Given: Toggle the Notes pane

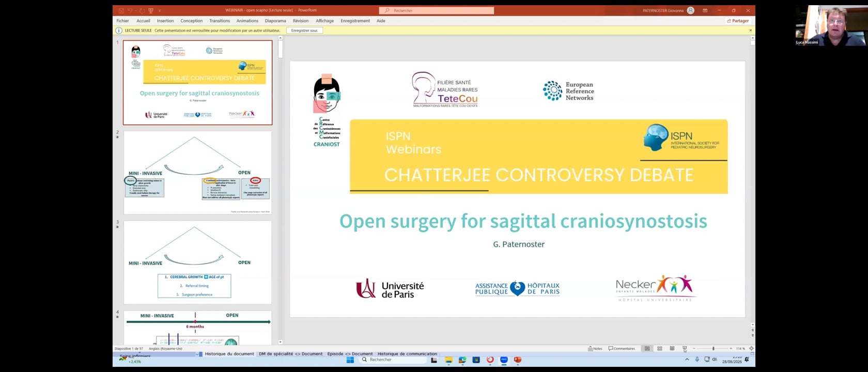Looking at the screenshot, I should [x=595, y=349].
